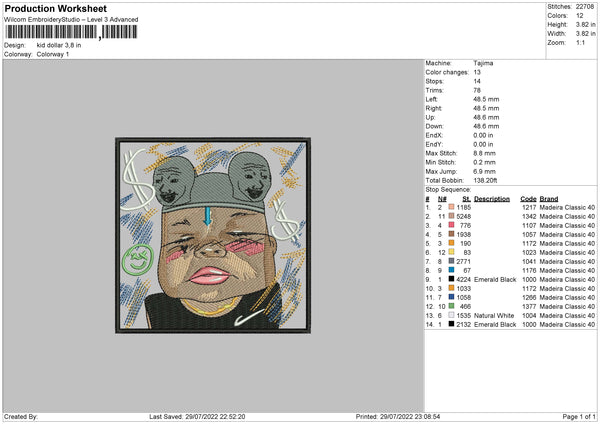600x424 pixels.
Task: Click the 'Production Worksheet' heading
Action: tap(56, 8)
